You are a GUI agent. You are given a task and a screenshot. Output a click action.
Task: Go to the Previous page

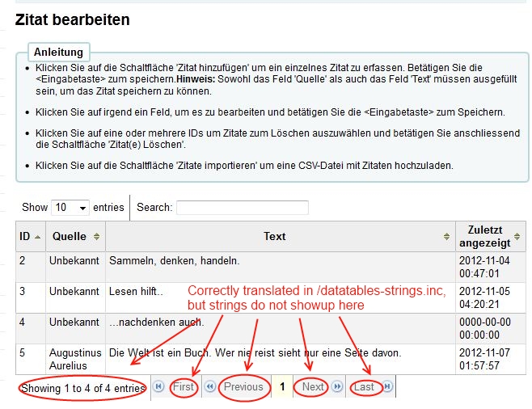pos(243,387)
